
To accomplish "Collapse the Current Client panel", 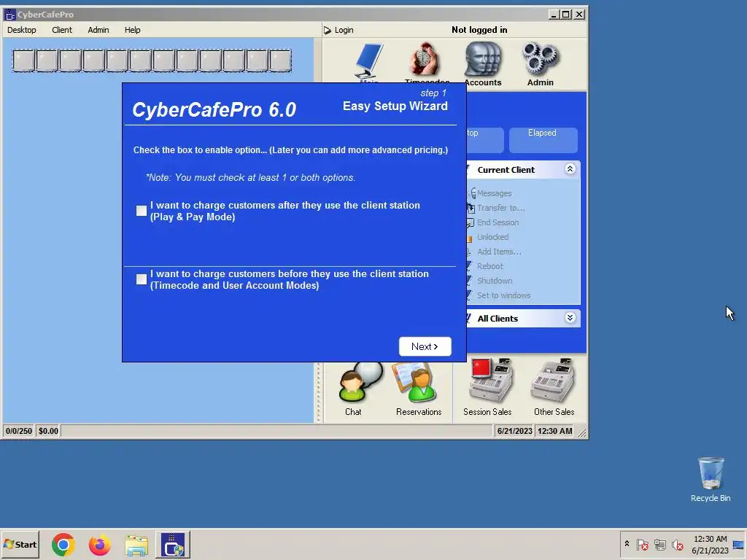I will [570, 169].
